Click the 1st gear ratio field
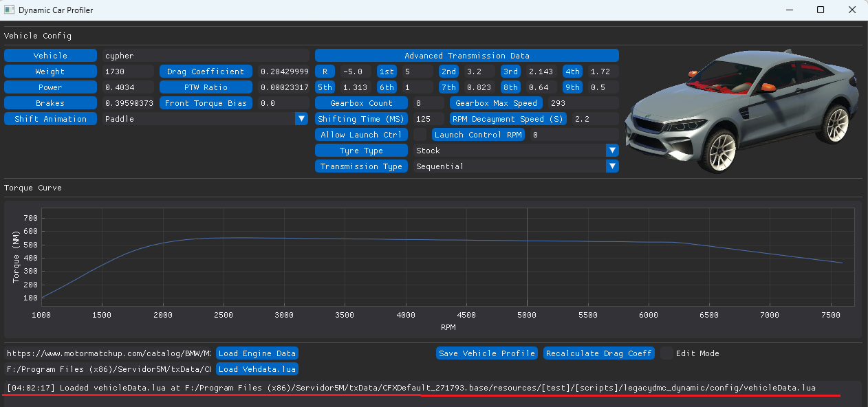 [x=417, y=71]
